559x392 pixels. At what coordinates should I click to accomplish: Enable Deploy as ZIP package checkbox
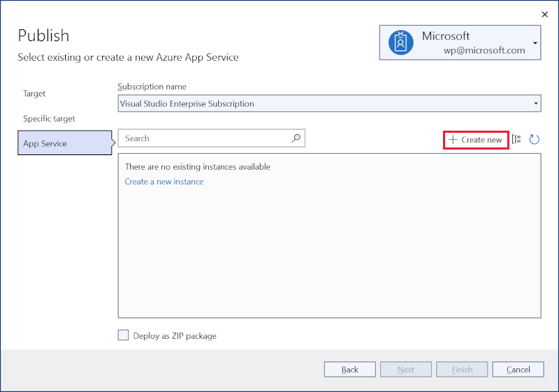[x=124, y=335]
